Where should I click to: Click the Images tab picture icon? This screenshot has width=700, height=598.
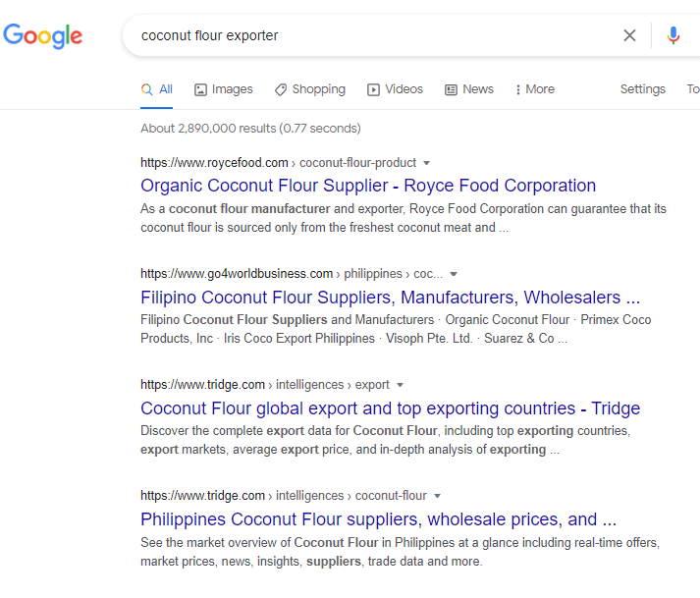click(x=200, y=89)
